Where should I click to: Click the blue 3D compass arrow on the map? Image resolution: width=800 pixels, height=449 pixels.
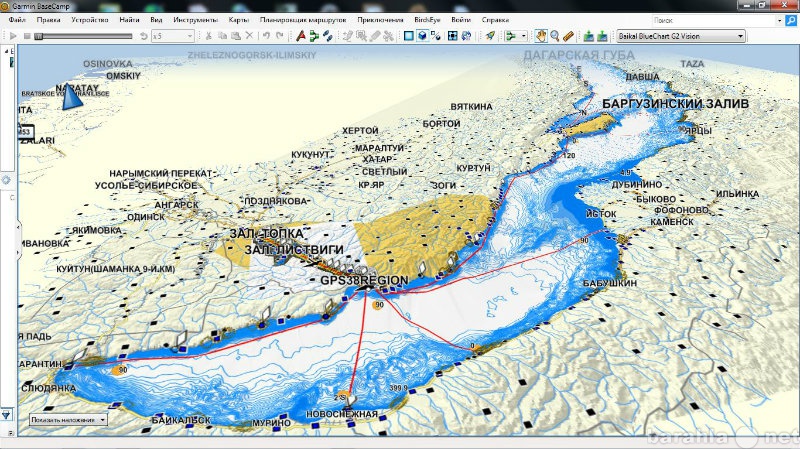[71, 97]
